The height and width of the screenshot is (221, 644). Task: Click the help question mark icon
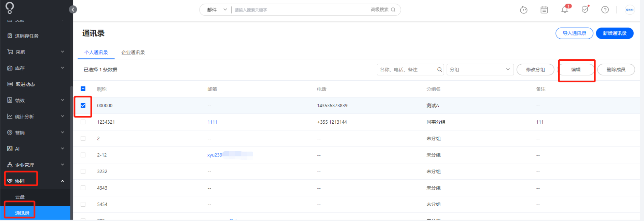[605, 10]
